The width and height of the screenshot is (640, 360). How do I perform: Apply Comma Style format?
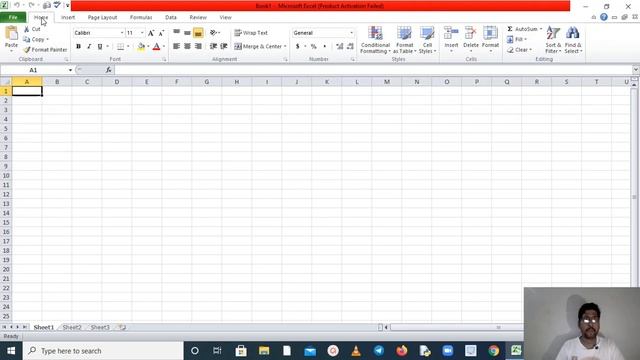pos(325,47)
